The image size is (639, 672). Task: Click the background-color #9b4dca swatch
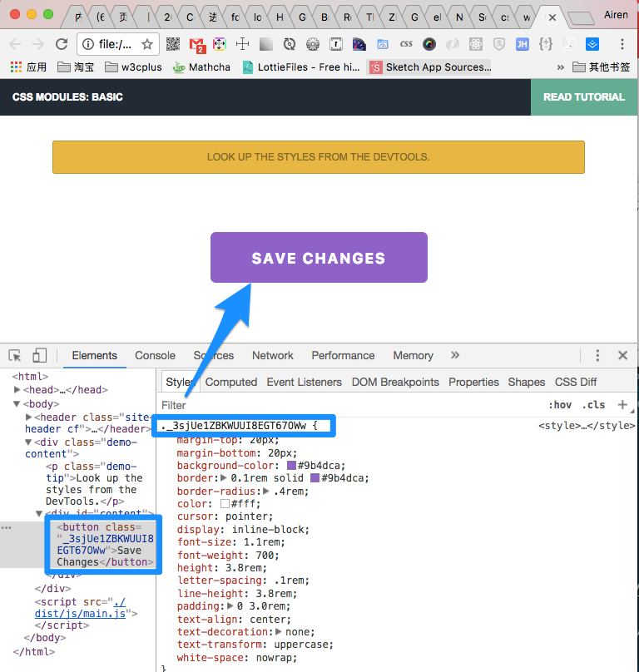click(291, 466)
